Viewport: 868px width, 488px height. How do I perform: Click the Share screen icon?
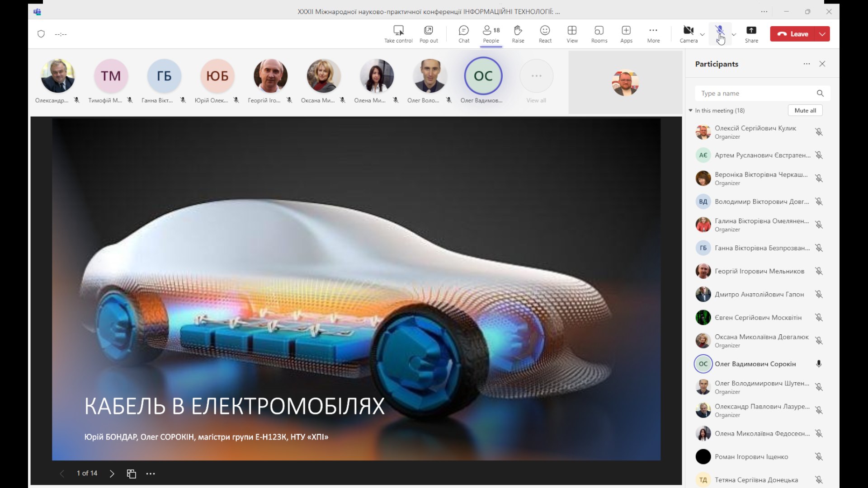coord(751,31)
